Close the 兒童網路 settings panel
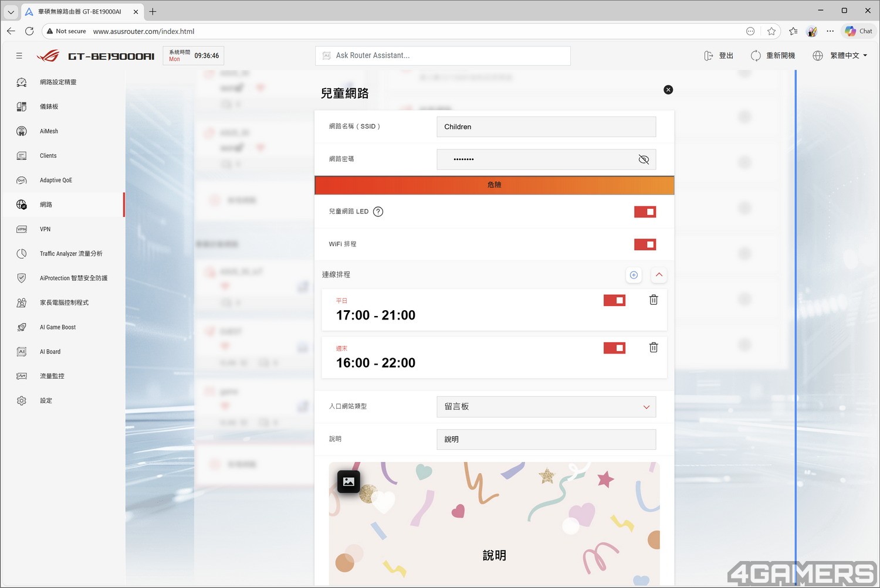The height and width of the screenshot is (588, 880). pyautogui.click(x=668, y=90)
